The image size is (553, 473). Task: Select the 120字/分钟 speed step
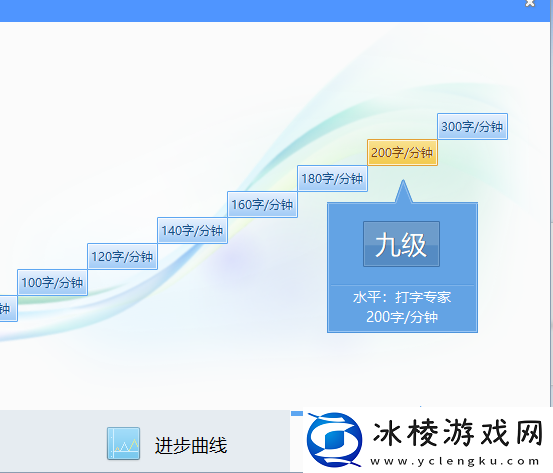122,256
